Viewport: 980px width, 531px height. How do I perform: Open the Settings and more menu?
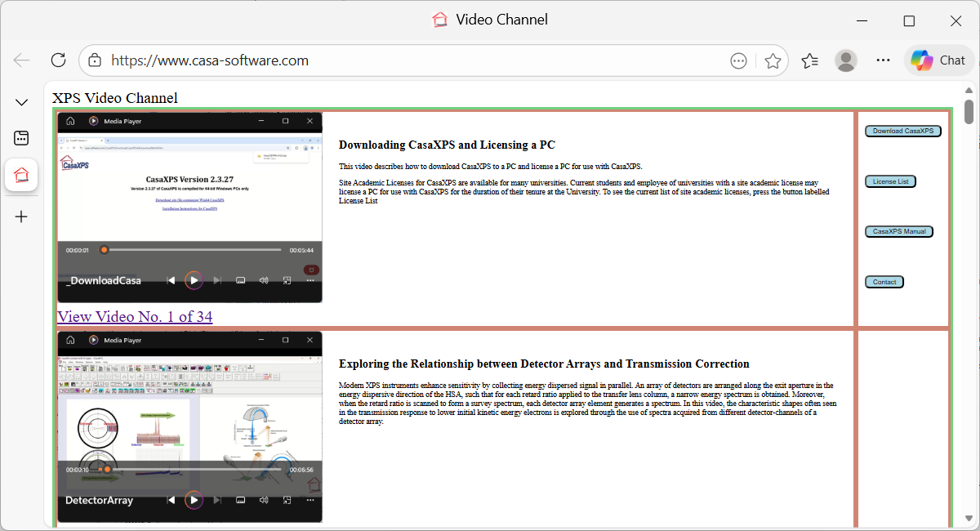click(883, 60)
